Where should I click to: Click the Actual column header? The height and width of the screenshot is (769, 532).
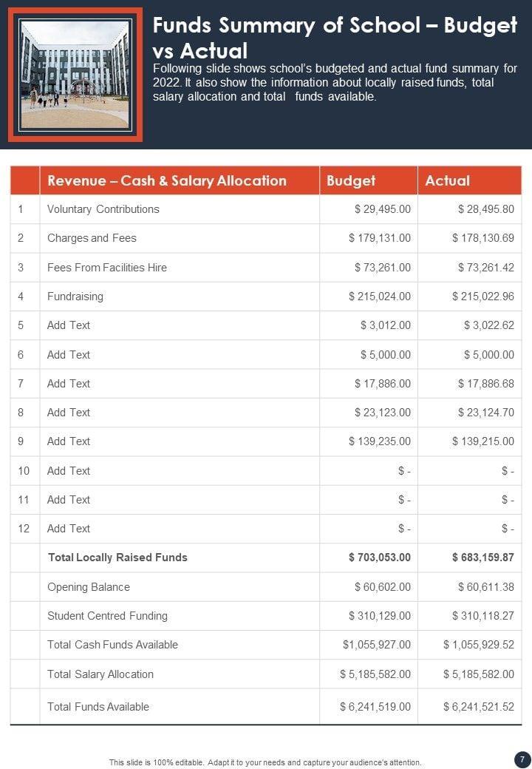[448, 180]
